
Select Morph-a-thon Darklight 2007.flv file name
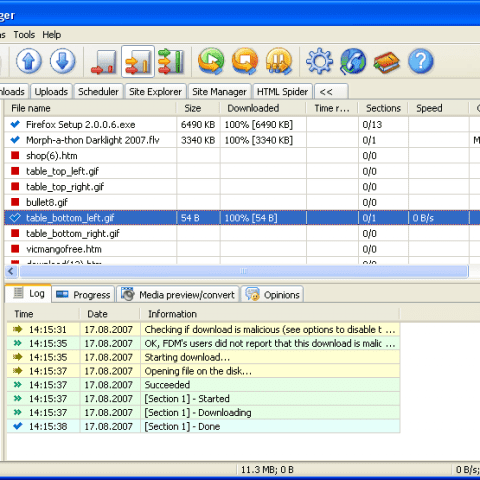(93, 140)
